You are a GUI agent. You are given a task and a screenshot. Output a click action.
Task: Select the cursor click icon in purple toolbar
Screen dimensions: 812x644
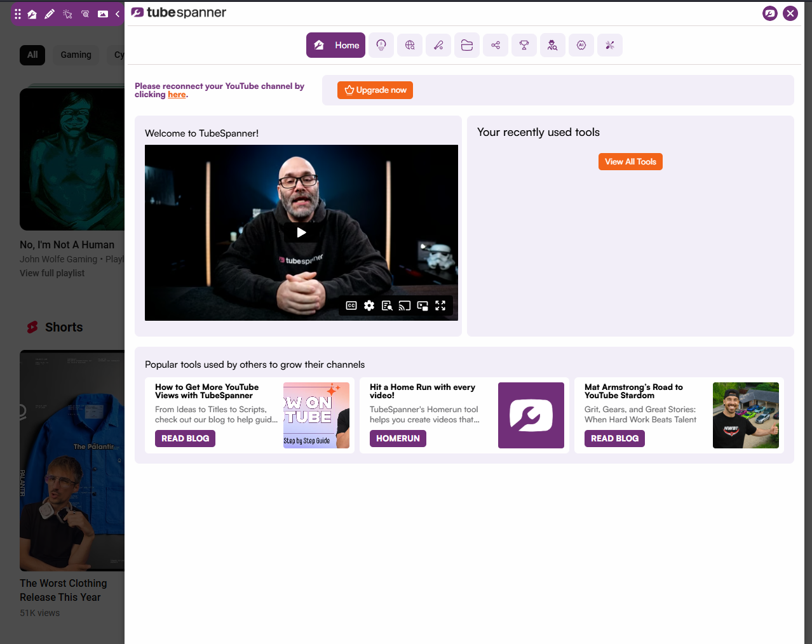tap(67, 13)
